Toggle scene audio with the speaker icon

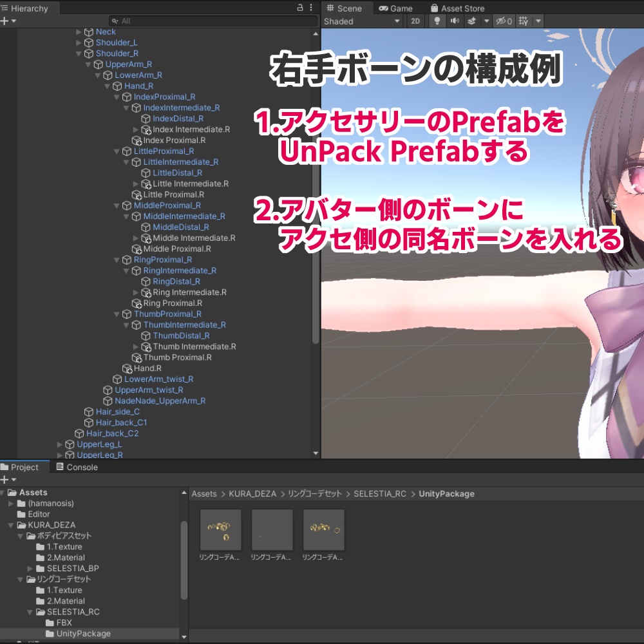point(455,21)
